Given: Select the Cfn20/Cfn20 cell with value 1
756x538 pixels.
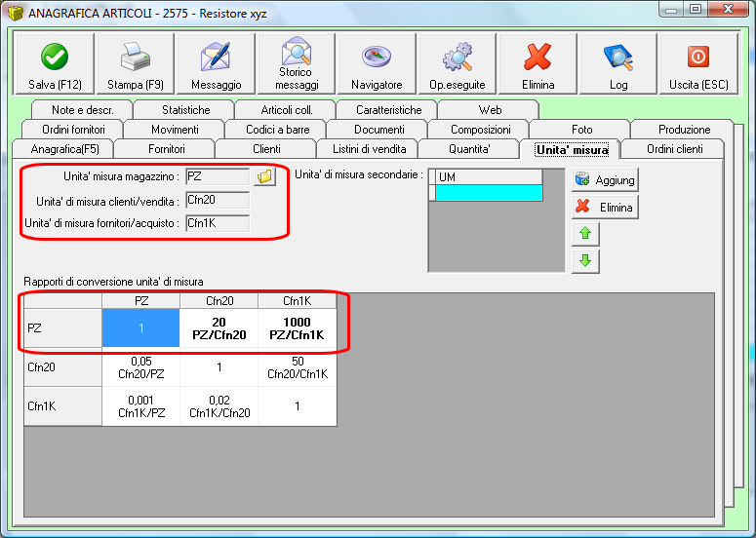Looking at the screenshot, I should coord(219,367).
